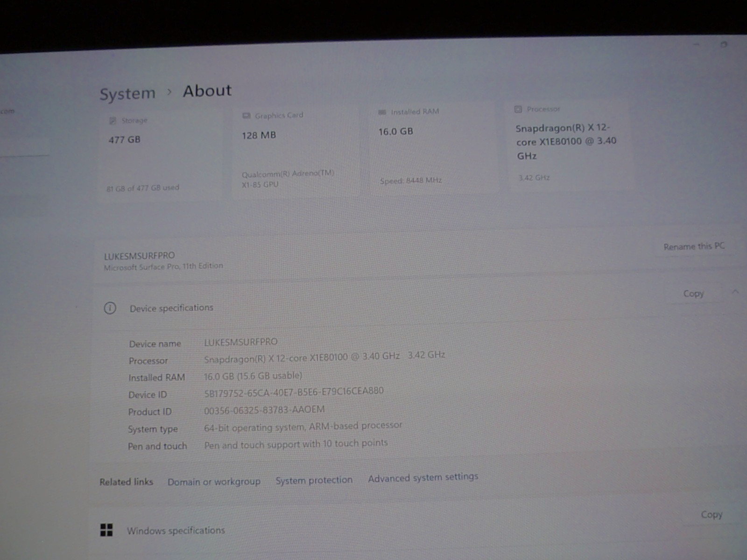
Task: Click the Device specifications info icon
Action: (x=110, y=308)
